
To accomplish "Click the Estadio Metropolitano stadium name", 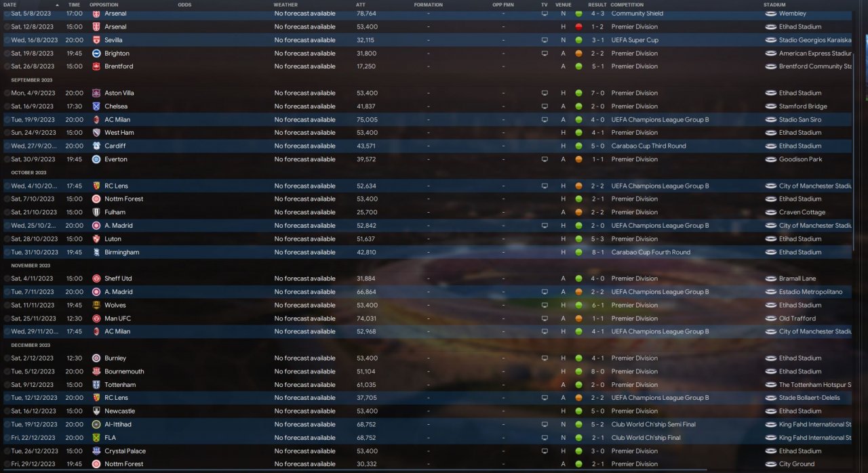I will [810, 292].
